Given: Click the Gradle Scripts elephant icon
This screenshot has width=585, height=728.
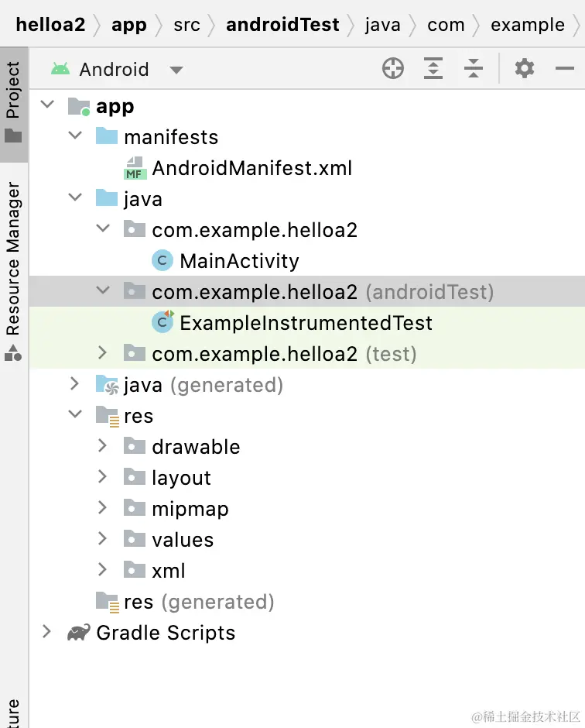Looking at the screenshot, I should (79, 633).
